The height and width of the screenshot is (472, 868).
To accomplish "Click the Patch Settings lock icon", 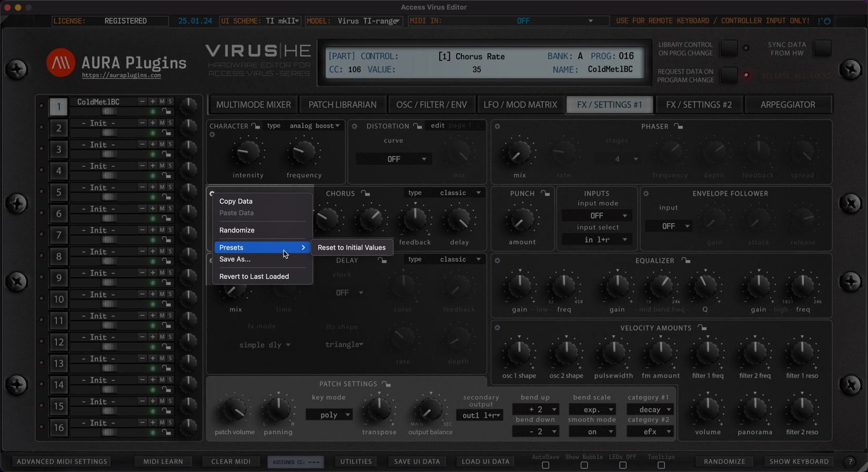I will coord(386,384).
